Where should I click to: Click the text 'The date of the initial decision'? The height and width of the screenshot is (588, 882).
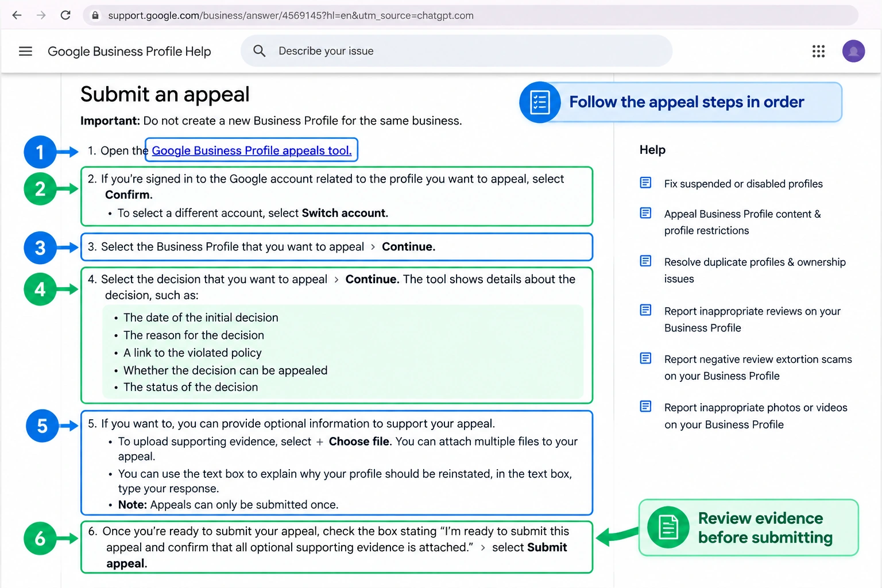coord(200,318)
